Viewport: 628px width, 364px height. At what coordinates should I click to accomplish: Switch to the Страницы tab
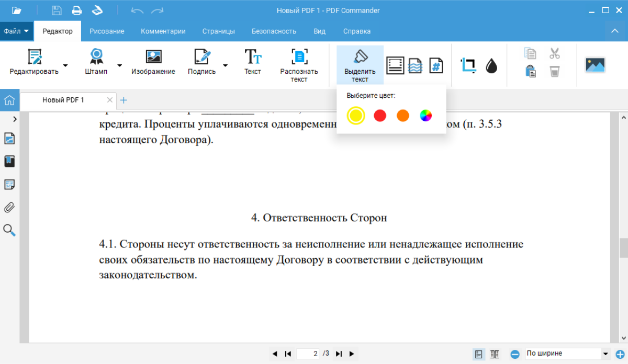pos(219,31)
